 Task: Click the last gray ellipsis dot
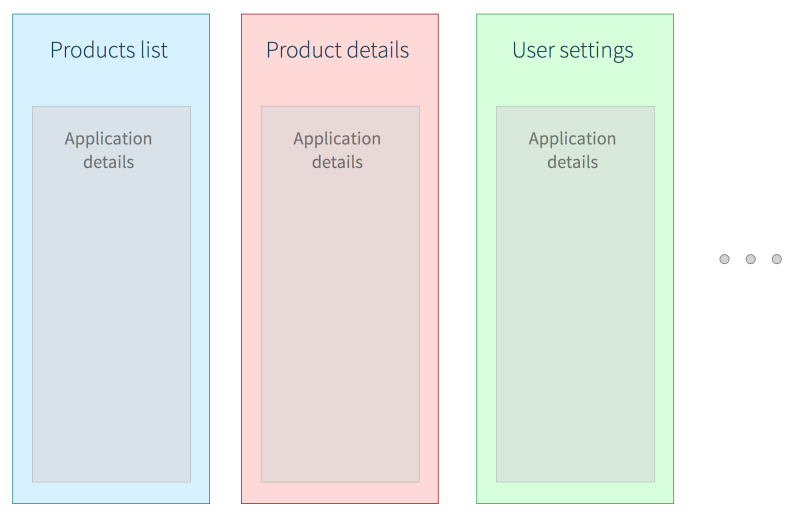(776, 260)
